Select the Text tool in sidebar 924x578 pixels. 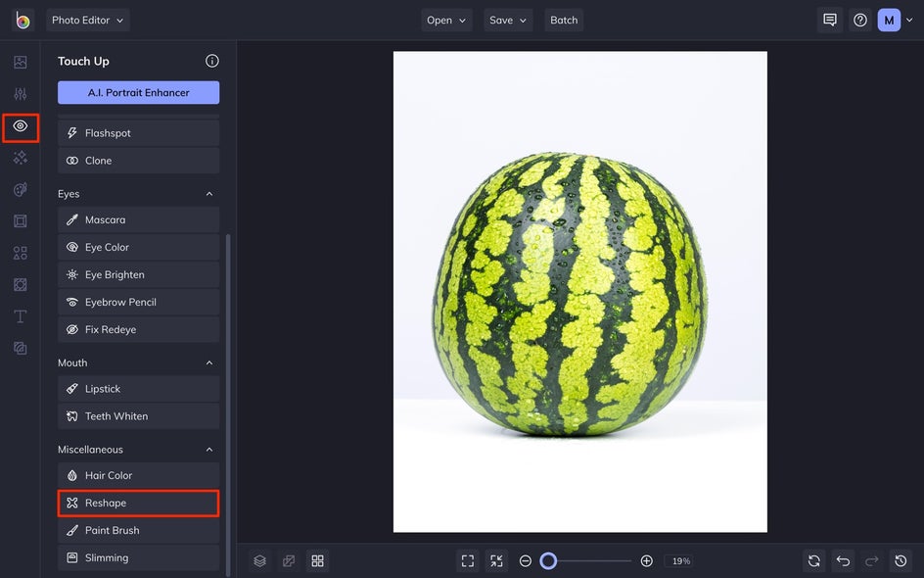(x=20, y=316)
